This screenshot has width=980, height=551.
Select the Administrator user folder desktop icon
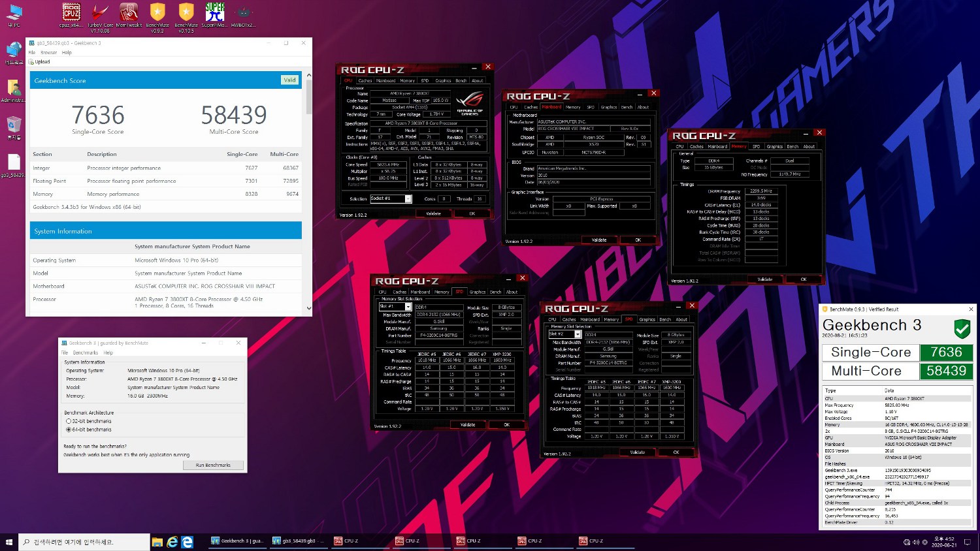[14, 90]
